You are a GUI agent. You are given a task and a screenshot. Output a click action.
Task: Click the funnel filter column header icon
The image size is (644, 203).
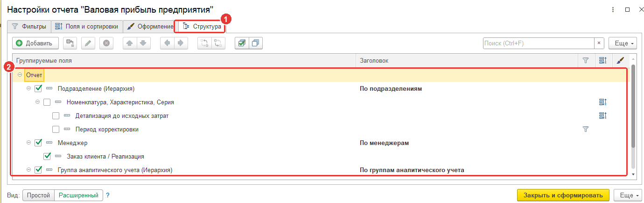pyautogui.click(x=586, y=60)
